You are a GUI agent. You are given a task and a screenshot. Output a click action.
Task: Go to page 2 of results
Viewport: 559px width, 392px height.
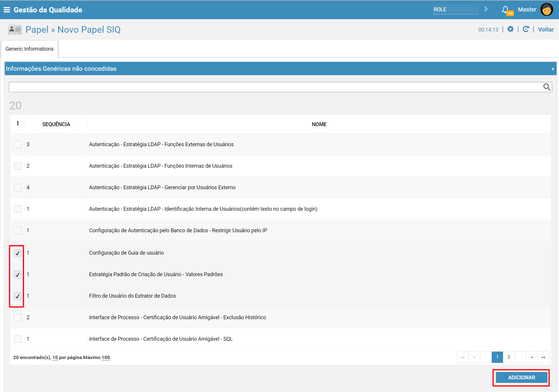click(509, 357)
